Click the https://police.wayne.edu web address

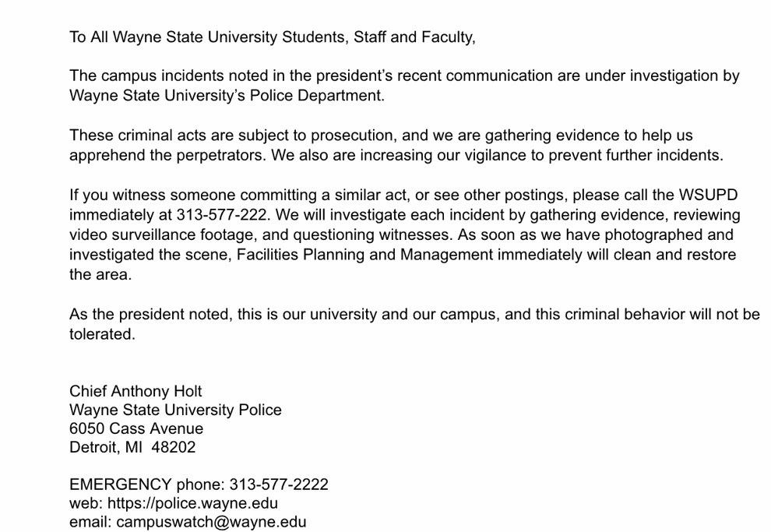pyautogui.click(x=192, y=503)
